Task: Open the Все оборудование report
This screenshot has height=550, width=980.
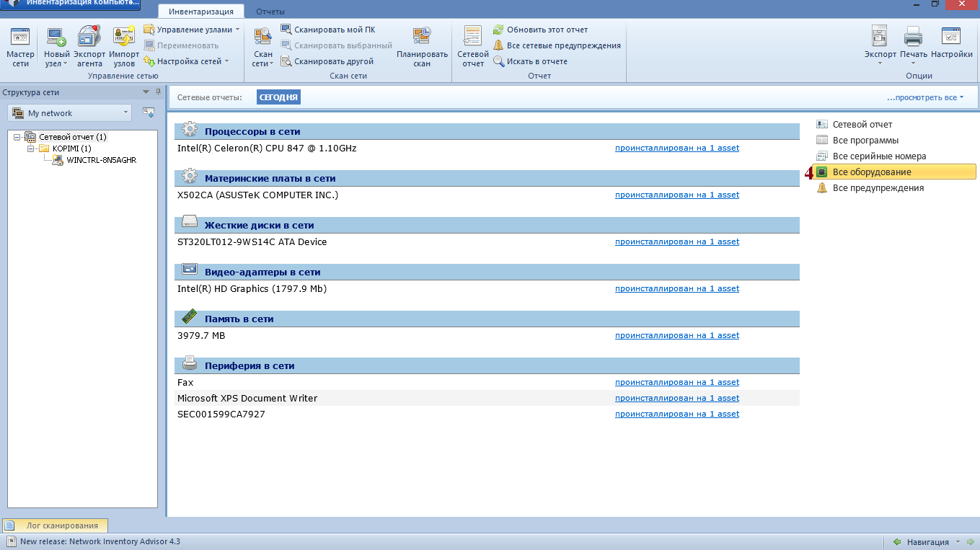Action: click(x=894, y=172)
